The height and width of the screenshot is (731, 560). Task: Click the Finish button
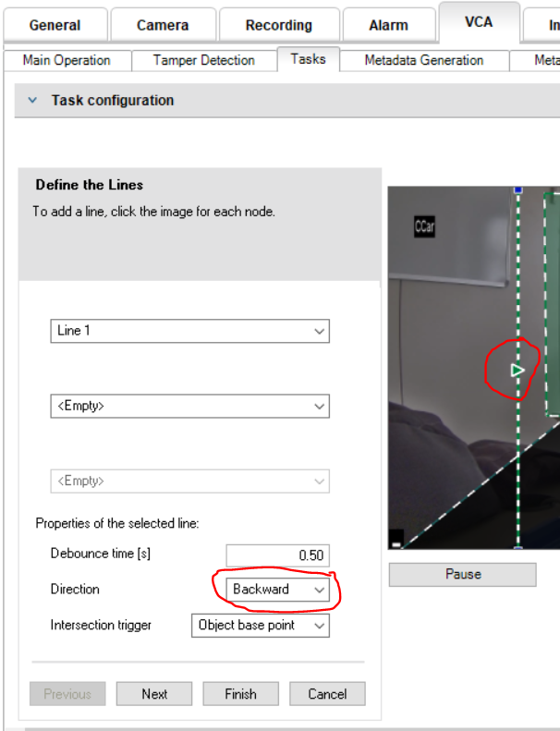pyautogui.click(x=240, y=694)
